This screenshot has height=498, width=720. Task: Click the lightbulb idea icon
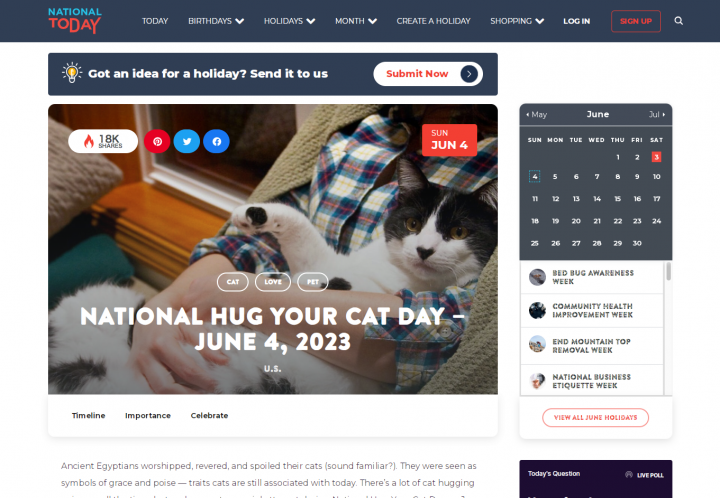[x=72, y=73]
